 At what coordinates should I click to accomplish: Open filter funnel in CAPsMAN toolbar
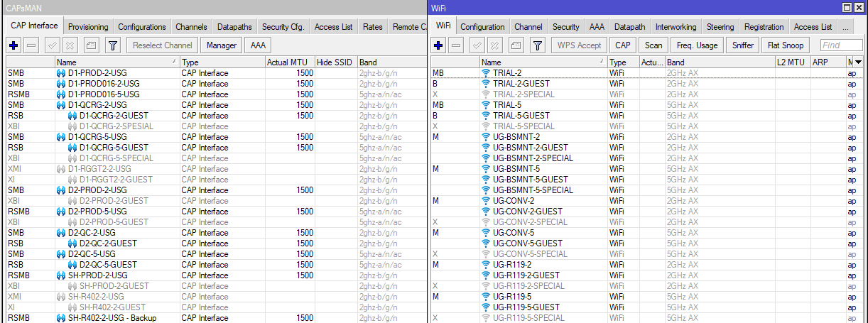click(112, 45)
